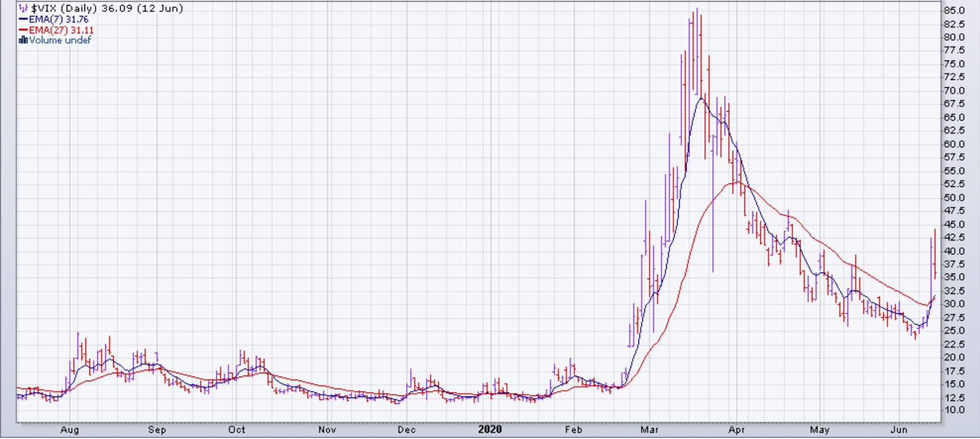Select the Jun month label on axis

[899, 429]
